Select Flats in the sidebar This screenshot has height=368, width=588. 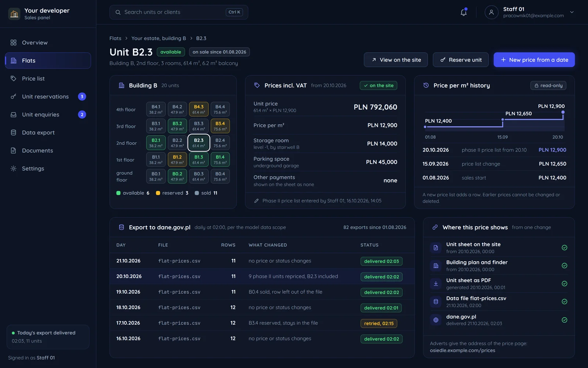click(48, 61)
